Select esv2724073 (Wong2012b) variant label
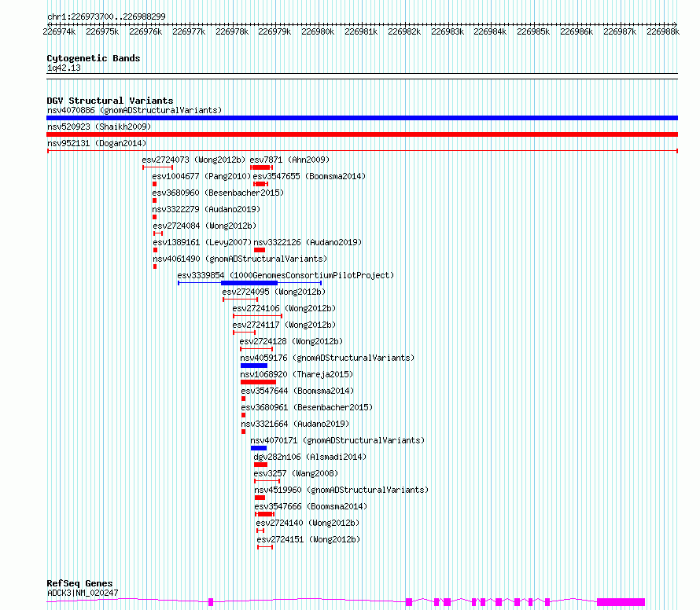This screenshot has width=700, height=610. pos(193,160)
